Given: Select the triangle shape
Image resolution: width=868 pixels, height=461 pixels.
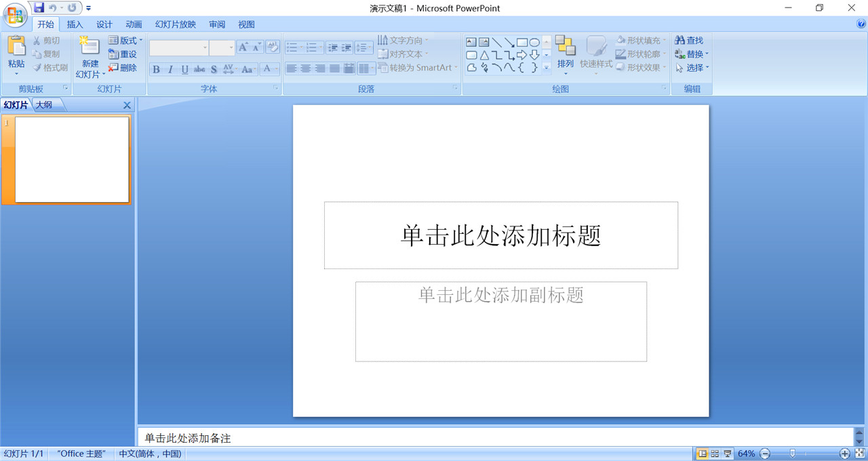Looking at the screenshot, I should point(484,55).
